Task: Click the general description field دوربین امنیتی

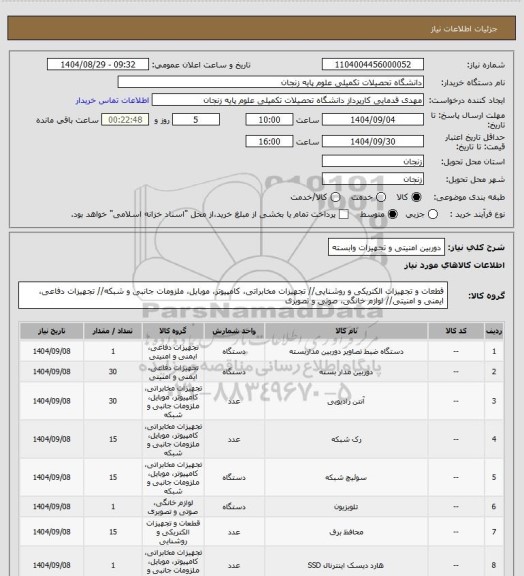Action: [386, 247]
